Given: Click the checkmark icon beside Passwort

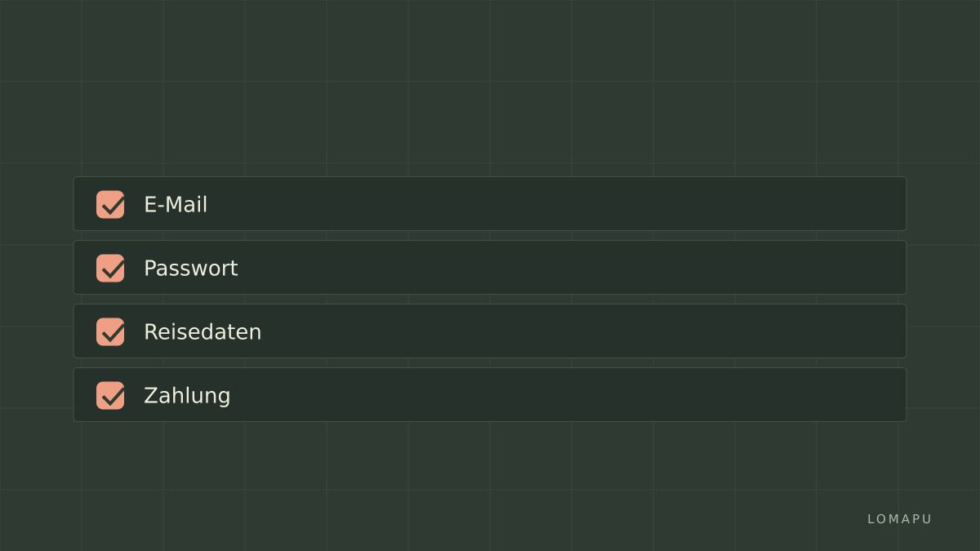Looking at the screenshot, I should coord(113,267).
